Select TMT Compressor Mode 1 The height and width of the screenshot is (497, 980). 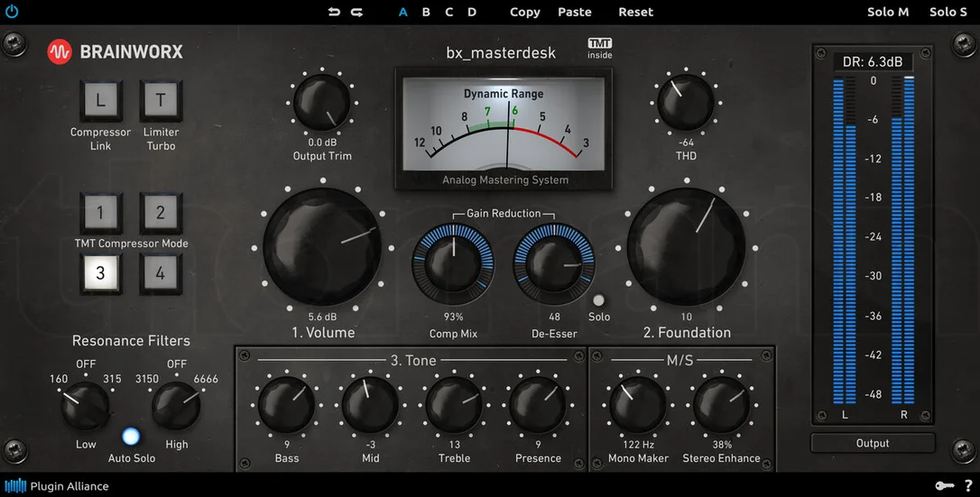point(101,213)
